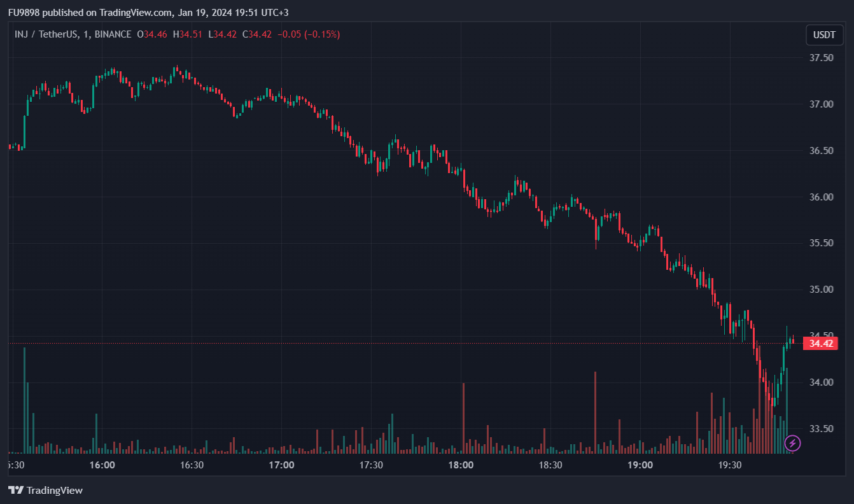
Task: Click the purple lightning bolt icon
Action: pos(792,443)
